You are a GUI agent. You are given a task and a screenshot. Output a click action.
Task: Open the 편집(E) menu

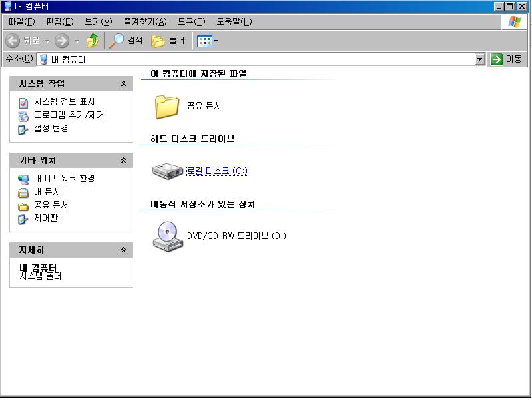[x=60, y=22]
